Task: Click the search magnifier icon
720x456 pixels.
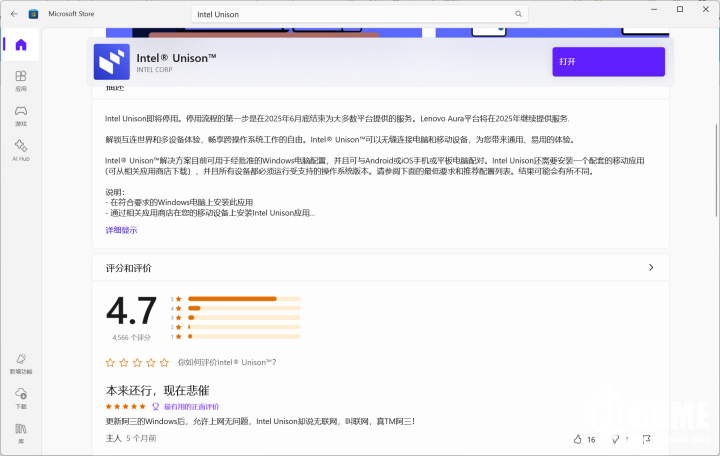Action: coord(518,14)
